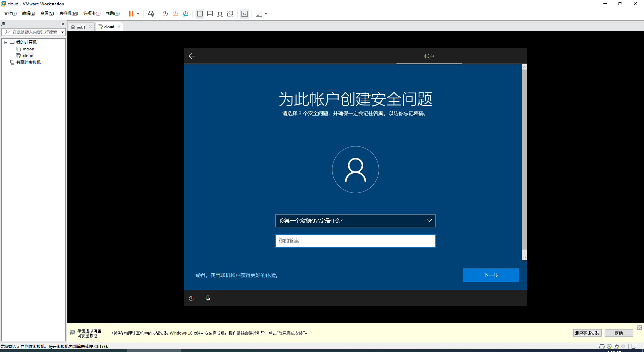Open the 帮助(H) menu
Viewport: 644px width, 352px height.
113,13
